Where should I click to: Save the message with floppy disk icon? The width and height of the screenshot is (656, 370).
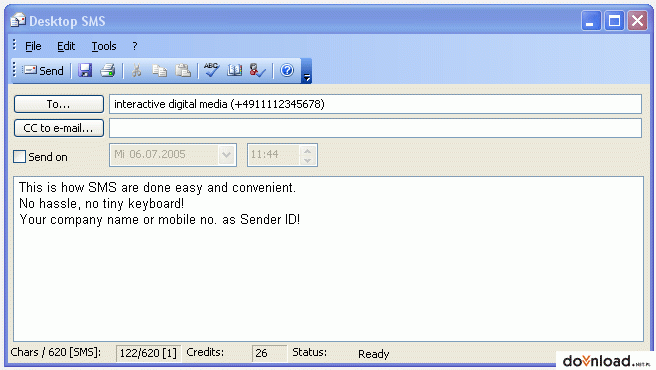point(85,70)
